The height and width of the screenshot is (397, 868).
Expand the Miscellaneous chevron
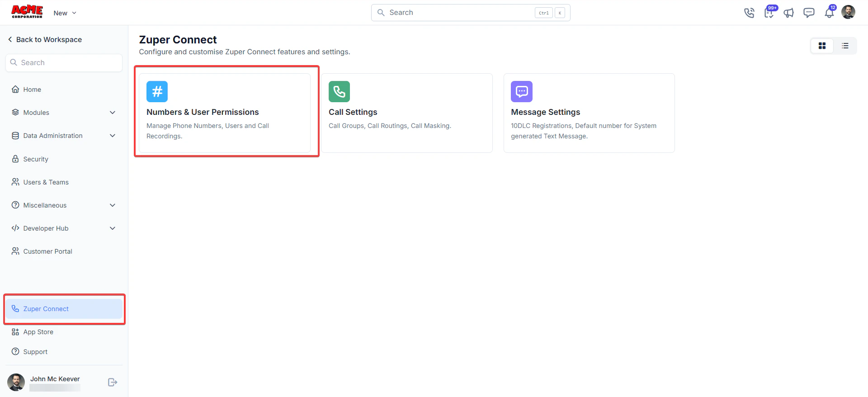tap(113, 205)
